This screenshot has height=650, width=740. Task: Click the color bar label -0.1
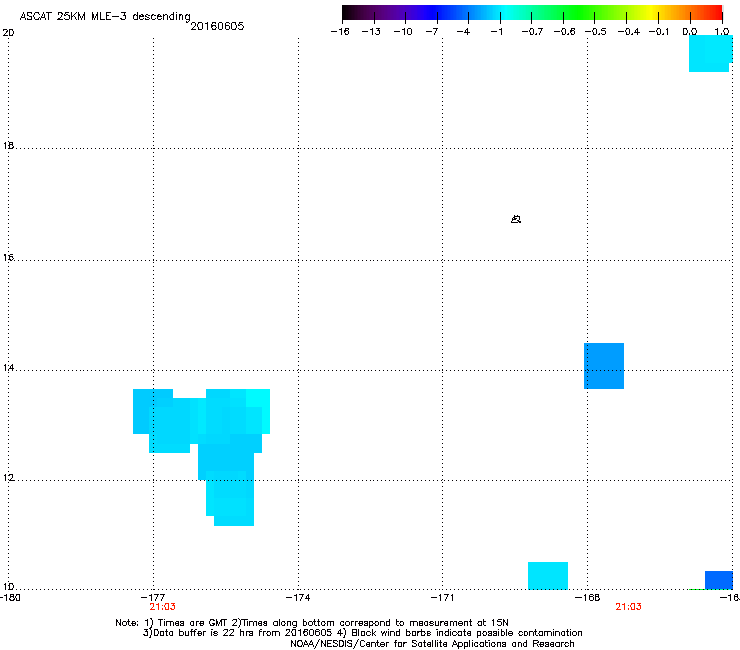(x=659, y=32)
